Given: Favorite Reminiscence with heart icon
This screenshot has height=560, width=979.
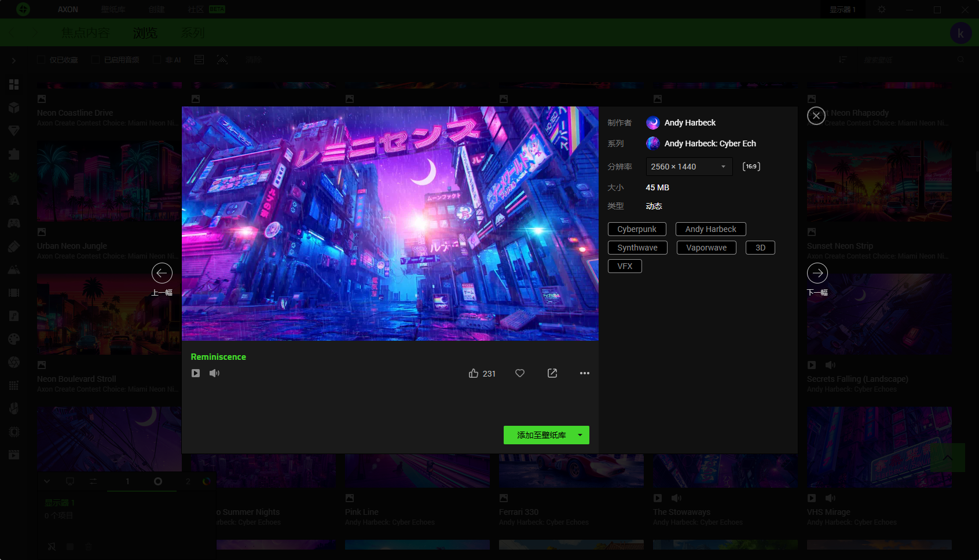Looking at the screenshot, I should click(x=520, y=373).
